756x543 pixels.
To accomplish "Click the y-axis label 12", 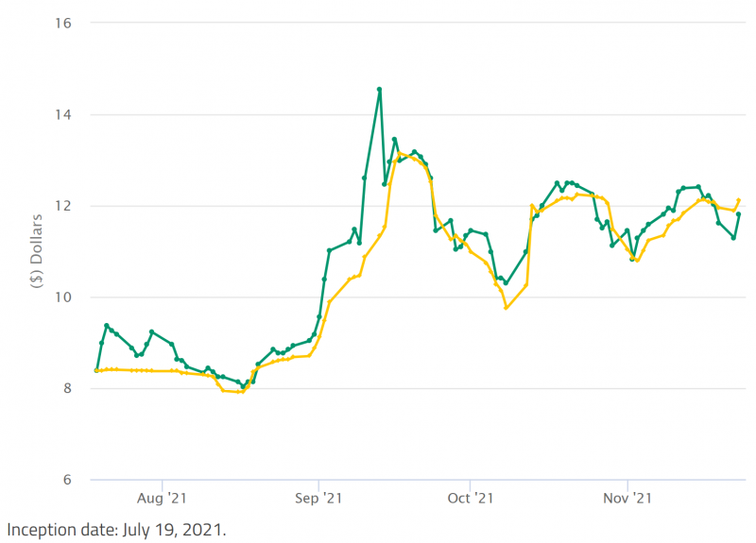I will coord(63,206).
